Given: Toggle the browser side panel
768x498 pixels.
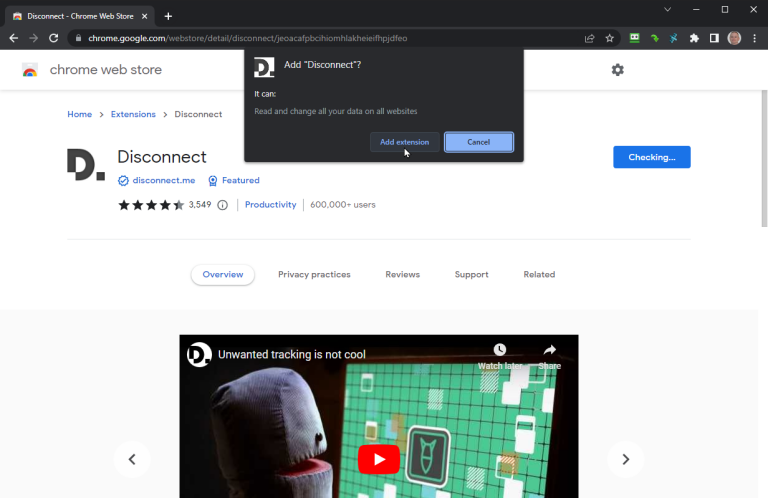Looking at the screenshot, I should tap(714, 38).
